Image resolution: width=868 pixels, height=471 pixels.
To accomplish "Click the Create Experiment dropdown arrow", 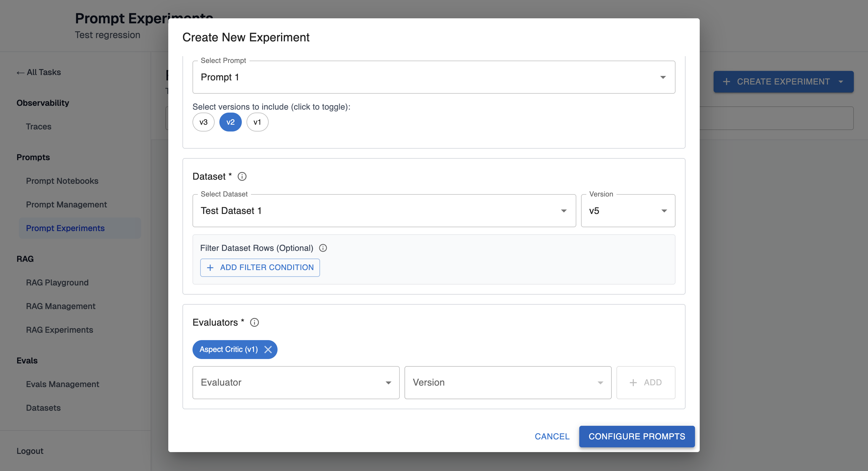I will click(x=841, y=82).
